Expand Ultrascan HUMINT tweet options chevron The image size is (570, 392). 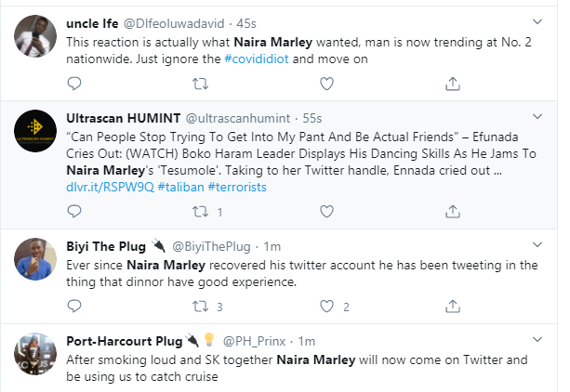pyautogui.click(x=537, y=118)
